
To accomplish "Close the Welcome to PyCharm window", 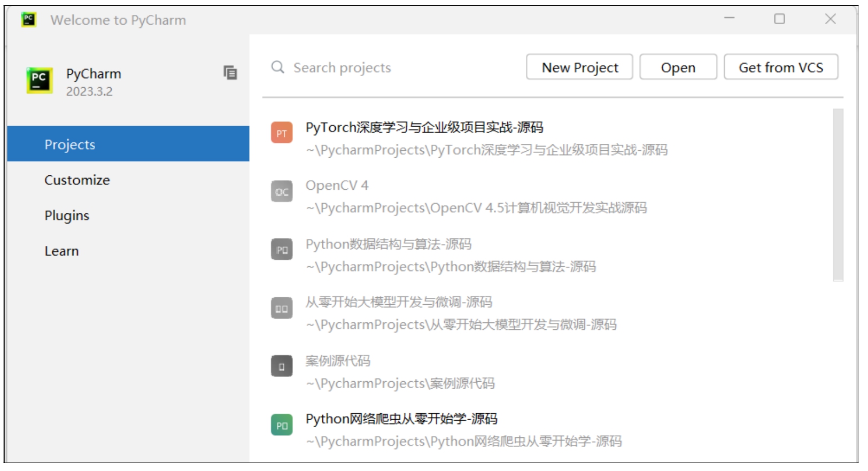I will pyautogui.click(x=831, y=19).
